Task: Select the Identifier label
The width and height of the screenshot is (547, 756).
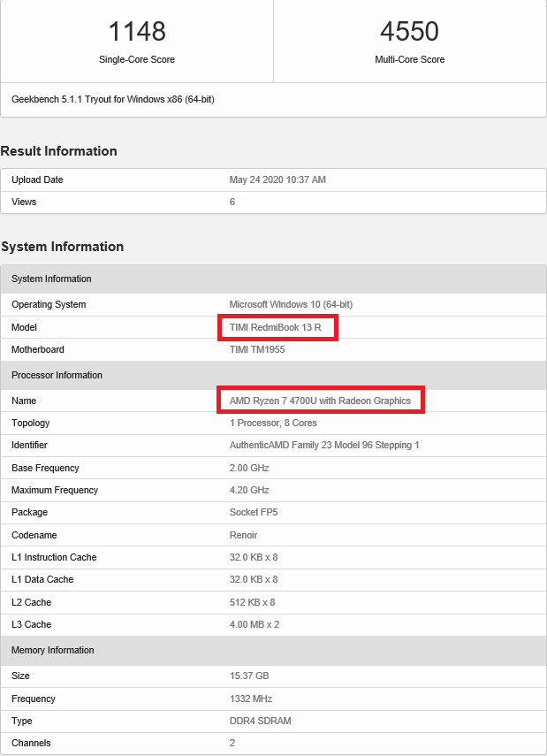Action: pos(29,445)
